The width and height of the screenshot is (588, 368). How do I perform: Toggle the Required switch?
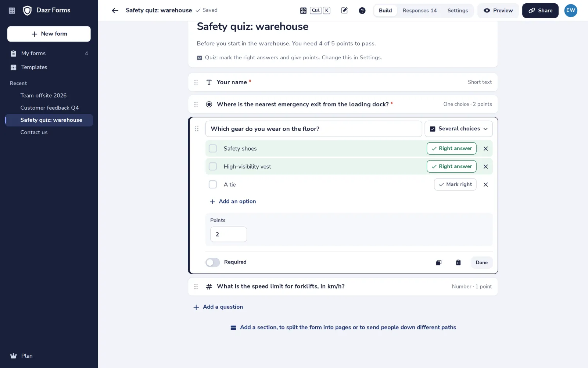213,262
